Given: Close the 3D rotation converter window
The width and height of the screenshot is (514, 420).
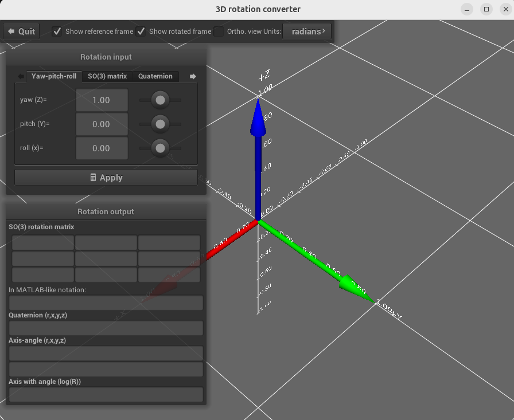Looking at the screenshot, I should [506, 9].
